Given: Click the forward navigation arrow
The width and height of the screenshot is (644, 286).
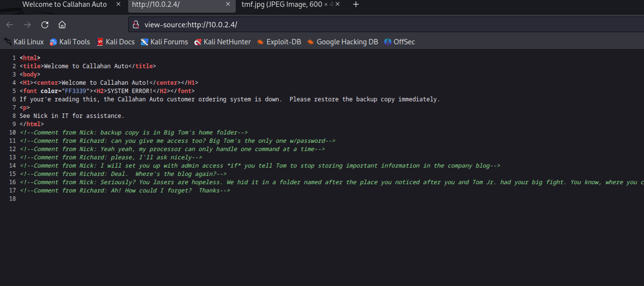Looking at the screenshot, I should tap(27, 25).
